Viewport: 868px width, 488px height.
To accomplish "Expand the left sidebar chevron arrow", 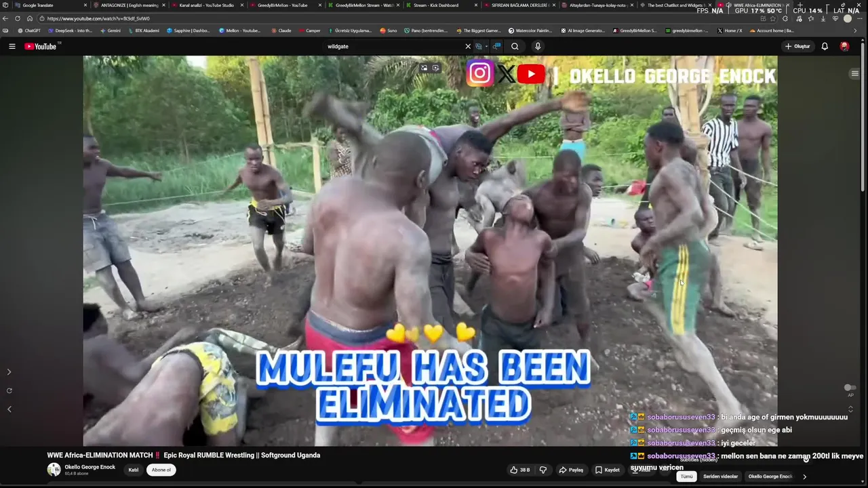I will [x=9, y=372].
